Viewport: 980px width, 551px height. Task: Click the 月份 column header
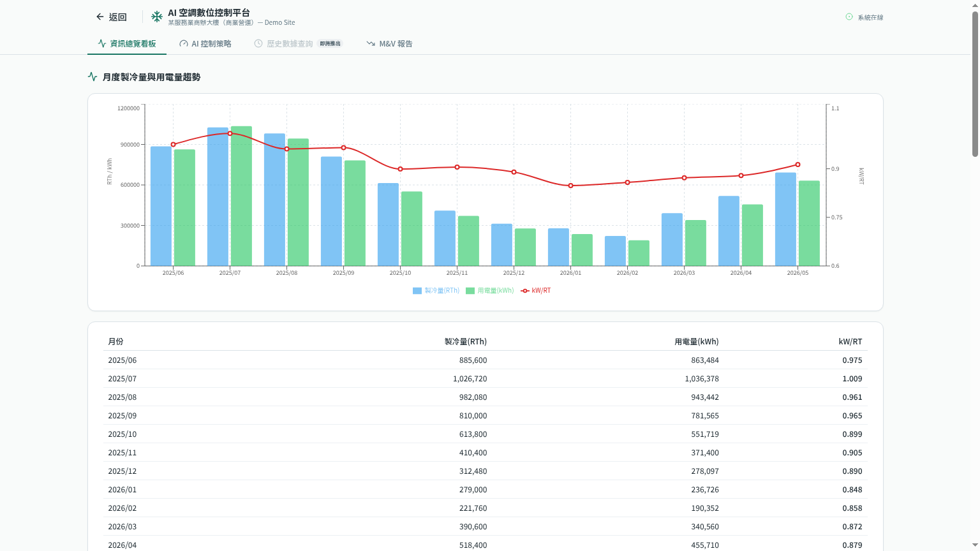click(115, 342)
